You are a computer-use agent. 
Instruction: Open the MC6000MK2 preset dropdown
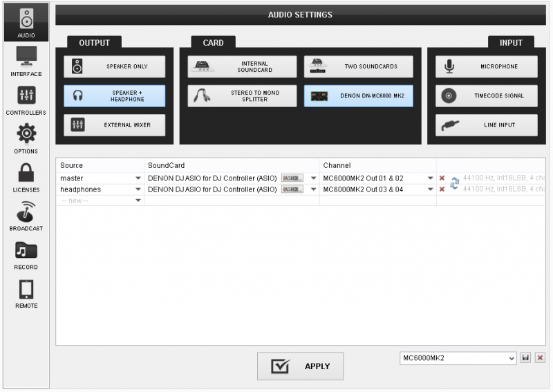click(x=512, y=358)
